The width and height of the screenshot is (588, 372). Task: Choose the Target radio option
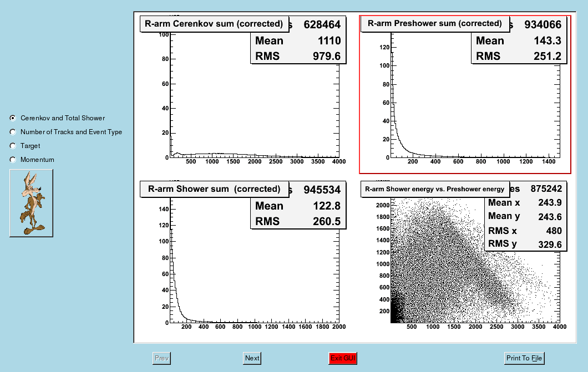(13, 146)
